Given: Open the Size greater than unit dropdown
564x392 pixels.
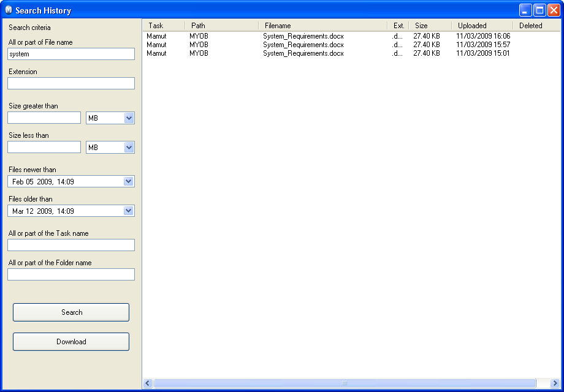Looking at the screenshot, I should tap(129, 118).
